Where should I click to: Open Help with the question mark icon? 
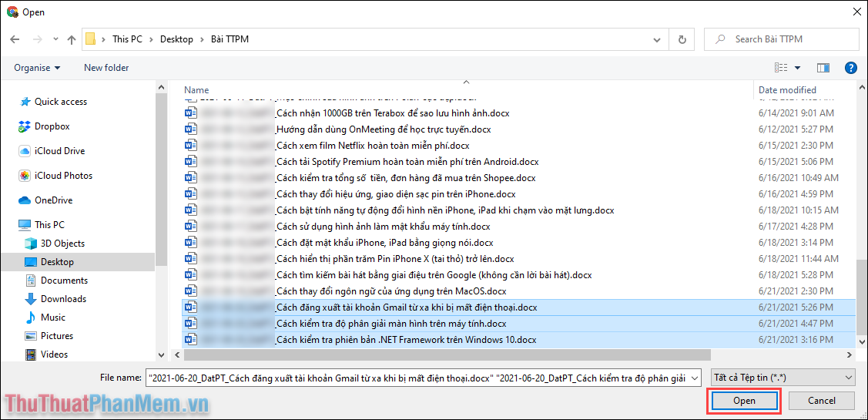(x=851, y=68)
